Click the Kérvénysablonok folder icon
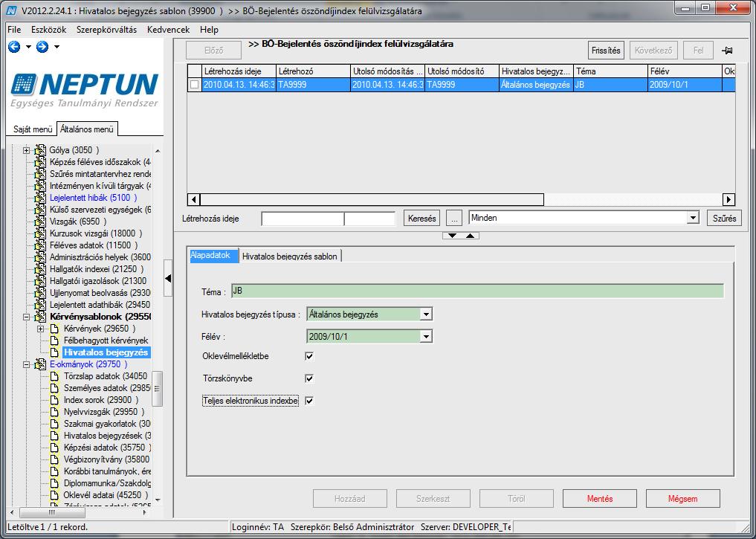Screen dimensions: 756x539 coord(40,317)
